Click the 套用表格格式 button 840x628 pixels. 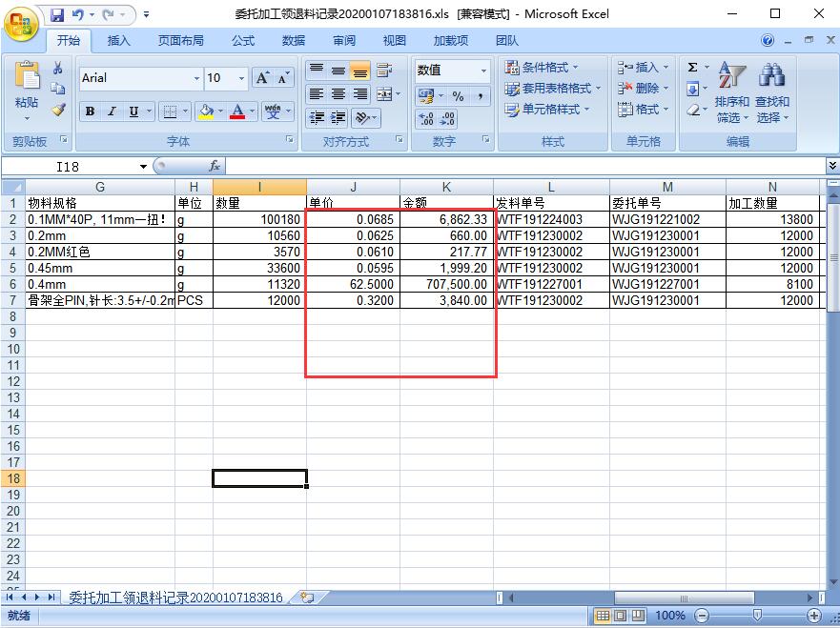[x=553, y=88]
